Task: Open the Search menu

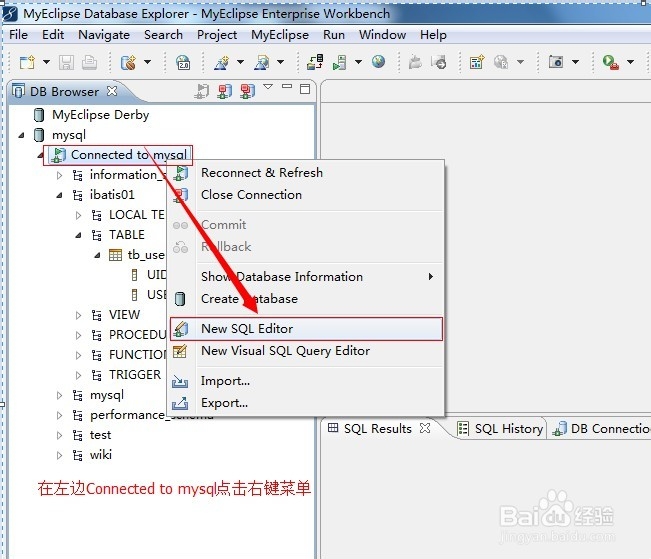Action: [x=163, y=35]
